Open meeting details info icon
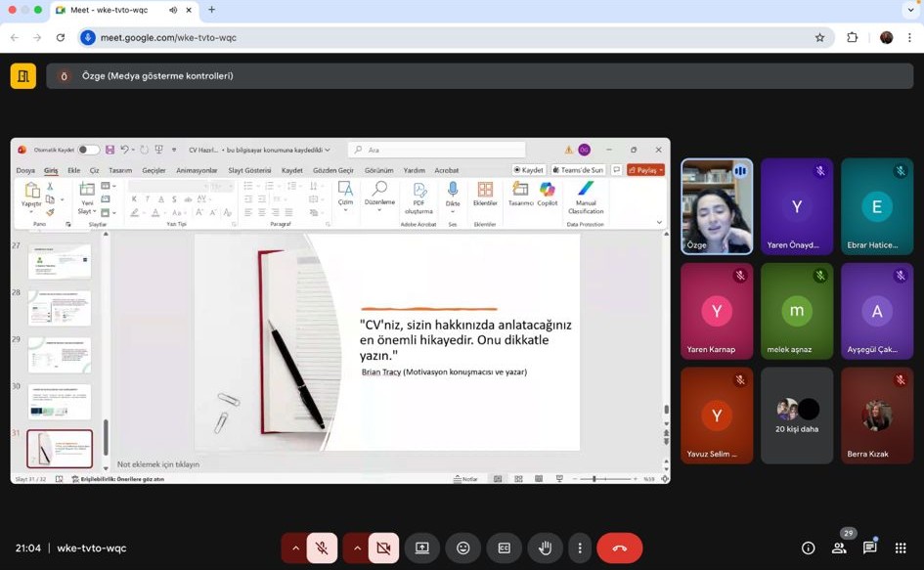 tap(808, 548)
